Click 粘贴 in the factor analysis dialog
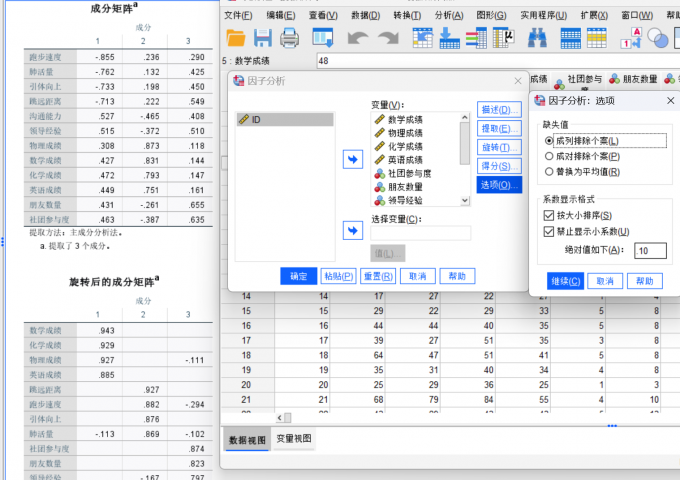 (338, 276)
